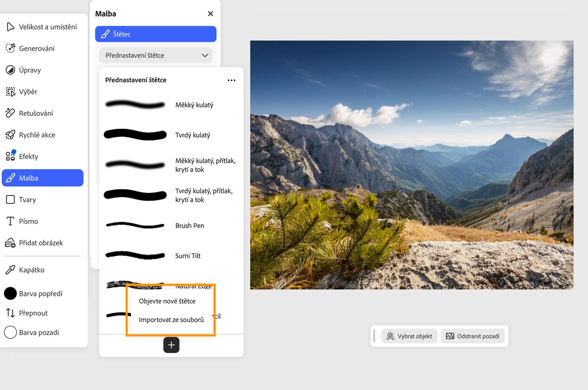Select the Velikost a umístění arrow icon
This screenshot has width=588, height=390.
(x=10, y=27)
